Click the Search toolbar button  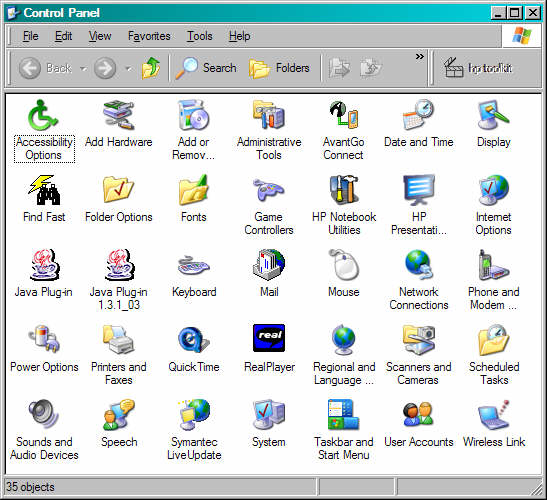click(206, 68)
